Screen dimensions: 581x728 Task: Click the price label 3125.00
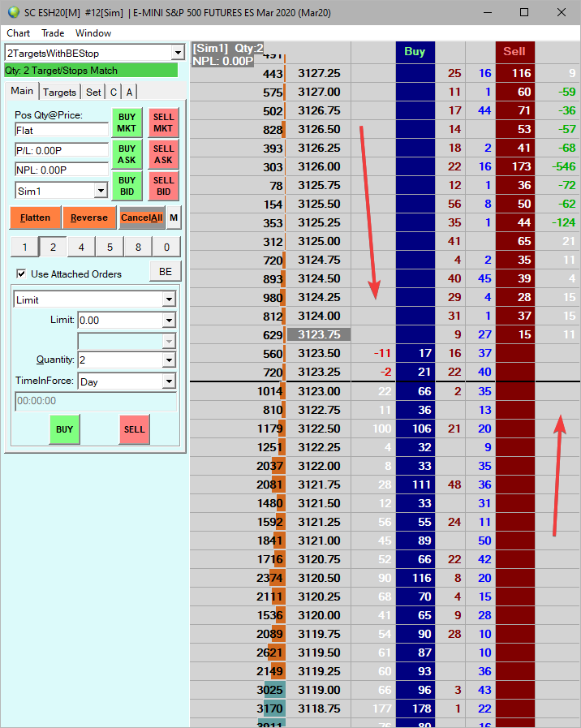319,241
